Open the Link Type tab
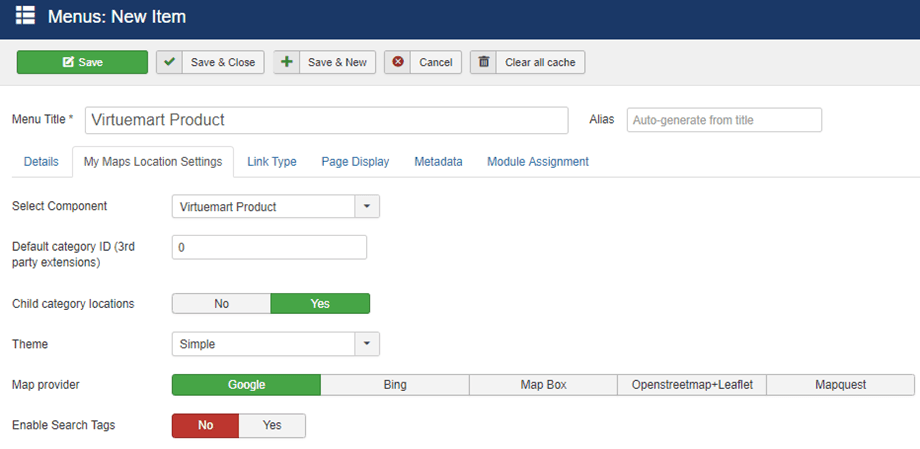920x449 pixels. click(x=272, y=161)
